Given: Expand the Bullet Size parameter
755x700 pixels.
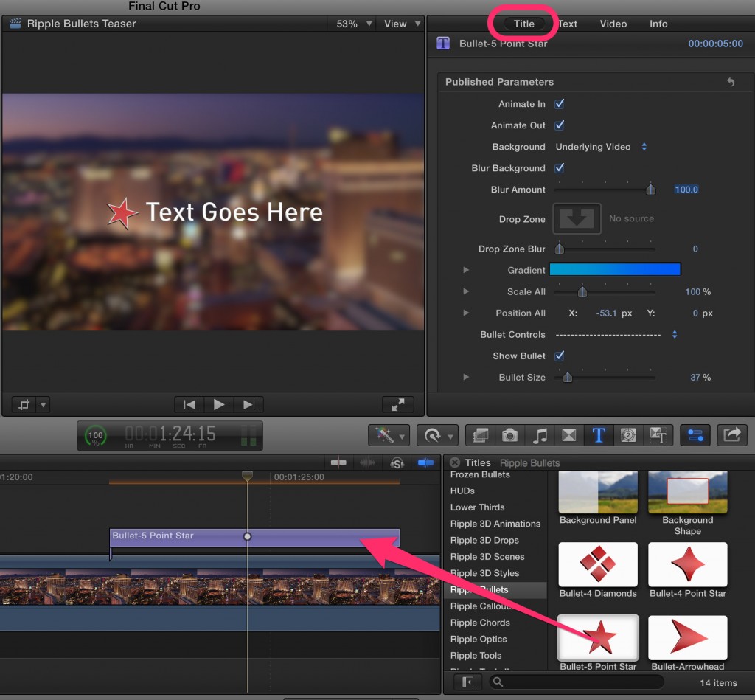Looking at the screenshot, I should coord(466,377).
